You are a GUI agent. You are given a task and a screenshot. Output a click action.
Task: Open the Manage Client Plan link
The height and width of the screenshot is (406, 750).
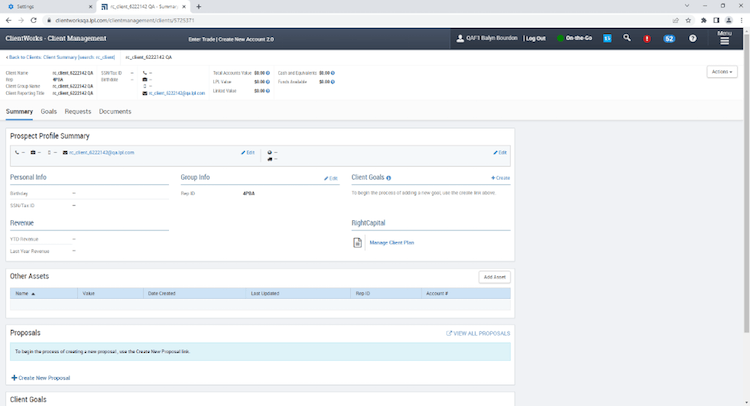pos(391,243)
